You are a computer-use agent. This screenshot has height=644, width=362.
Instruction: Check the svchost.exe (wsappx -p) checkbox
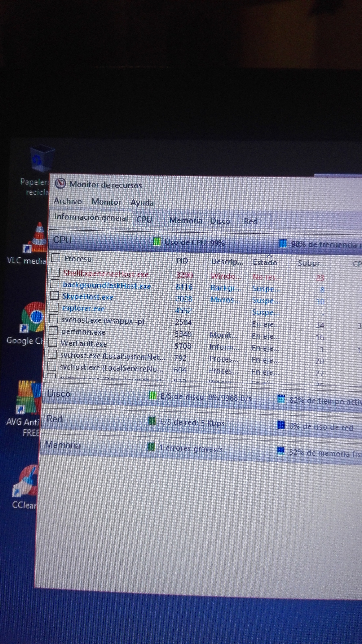(x=53, y=319)
